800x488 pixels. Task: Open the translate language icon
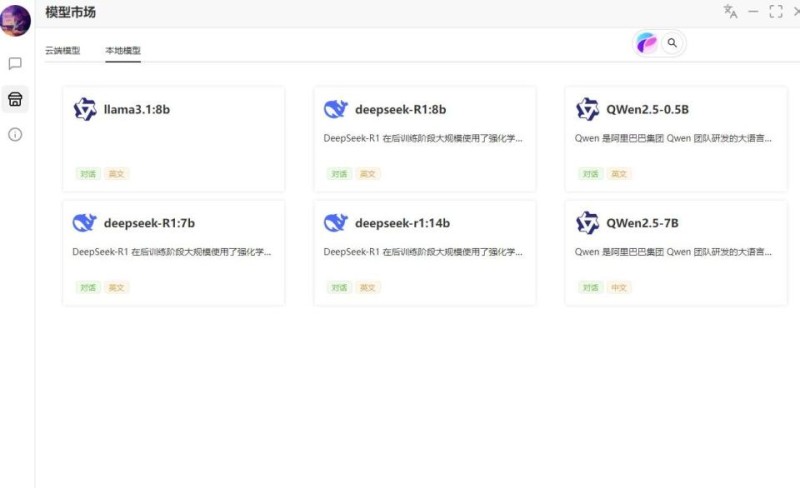(730, 11)
